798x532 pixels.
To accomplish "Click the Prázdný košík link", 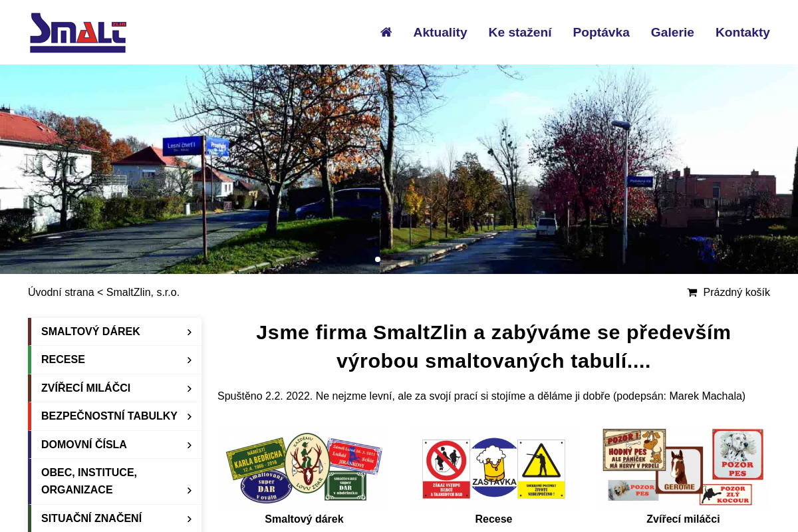I will click(737, 292).
